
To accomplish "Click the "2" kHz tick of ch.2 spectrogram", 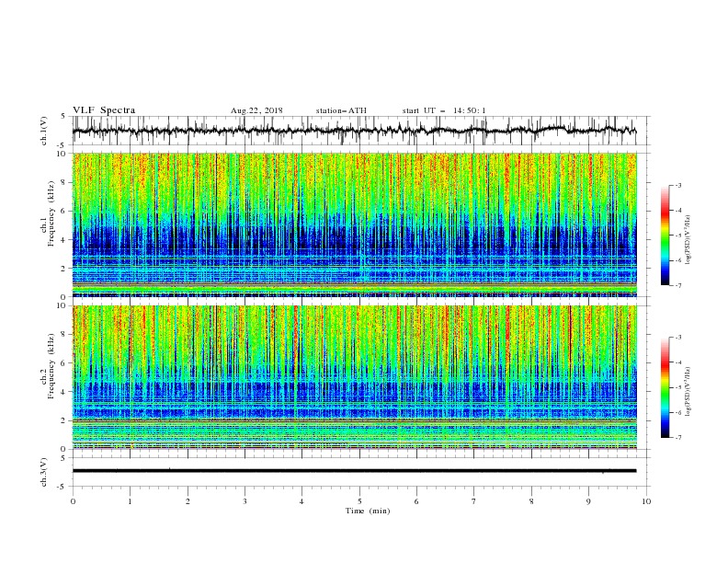I will tap(65, 420).
